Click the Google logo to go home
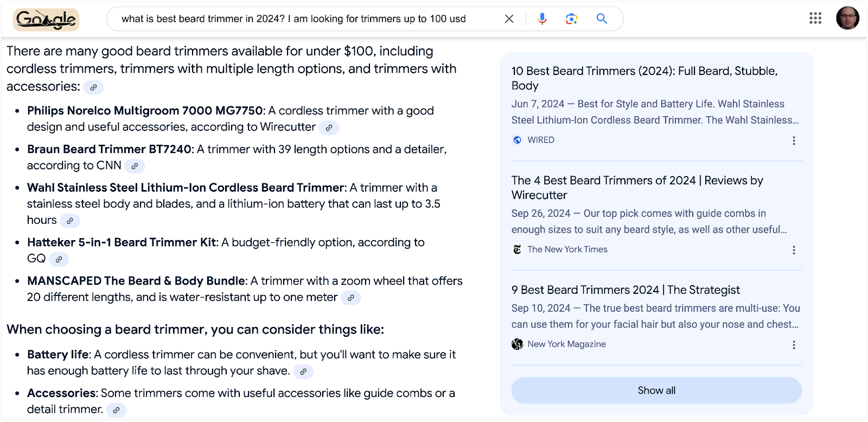Viewport: 868px width, 422px height. click(46, 20)
